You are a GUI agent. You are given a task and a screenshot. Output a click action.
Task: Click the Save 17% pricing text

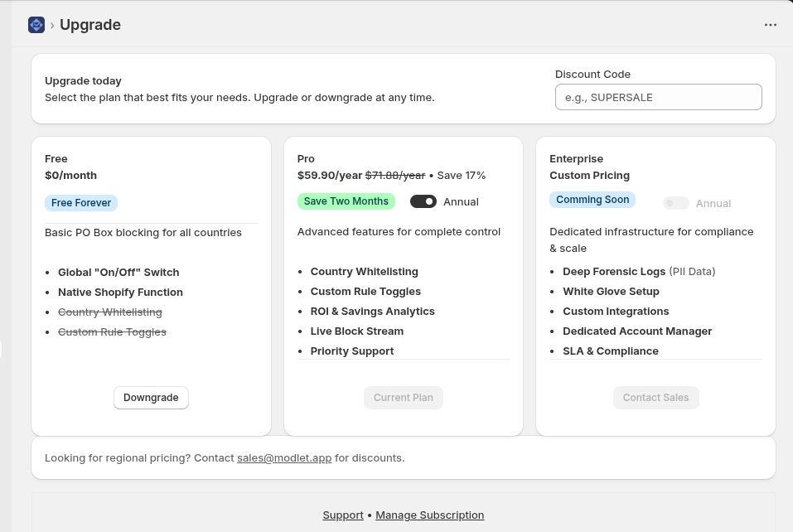pos(462,175)
